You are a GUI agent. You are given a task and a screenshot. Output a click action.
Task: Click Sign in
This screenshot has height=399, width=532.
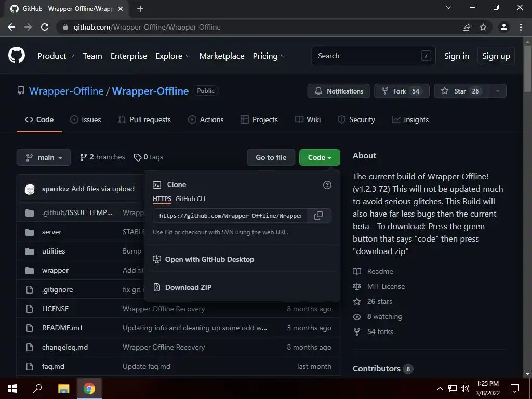[x=457, y=56]
